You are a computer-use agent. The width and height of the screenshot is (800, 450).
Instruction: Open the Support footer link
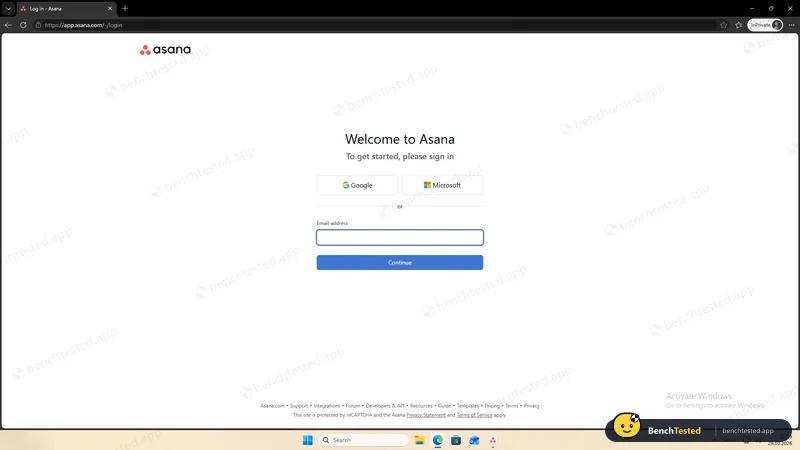coord(299,406)
